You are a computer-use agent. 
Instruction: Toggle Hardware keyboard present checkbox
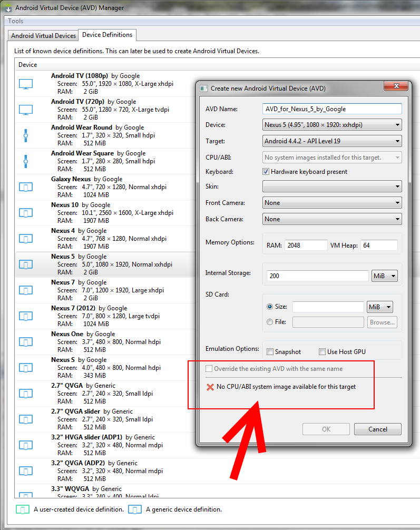tap(266, 172)
